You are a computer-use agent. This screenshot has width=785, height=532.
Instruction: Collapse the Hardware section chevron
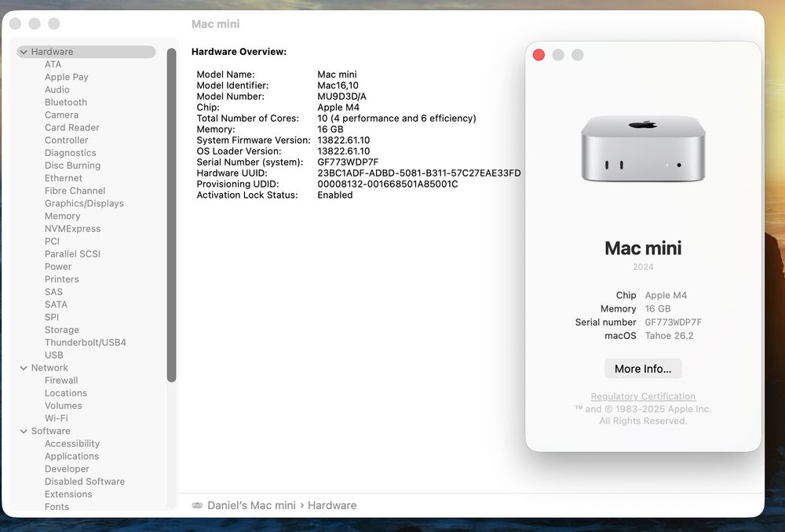point(24,52)
